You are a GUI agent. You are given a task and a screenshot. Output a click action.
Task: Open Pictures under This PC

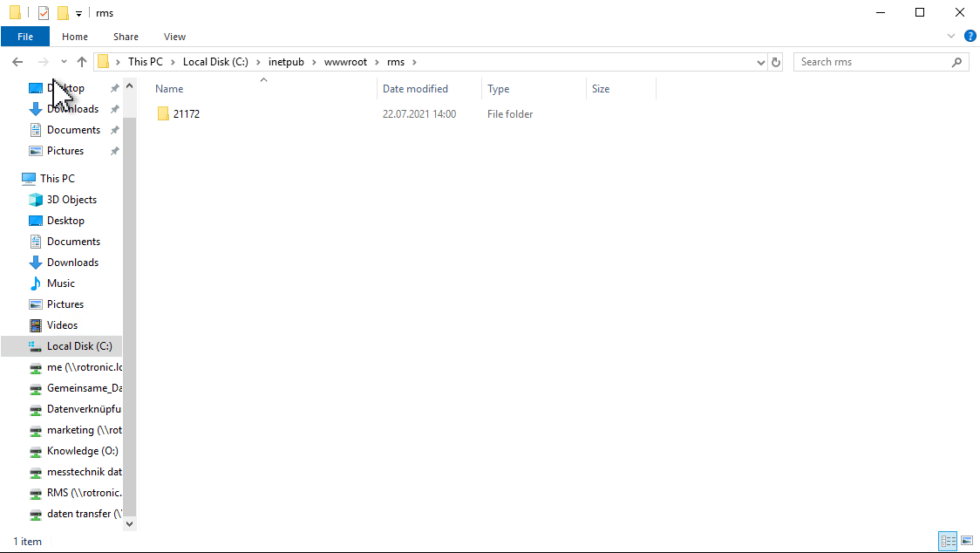65,304
